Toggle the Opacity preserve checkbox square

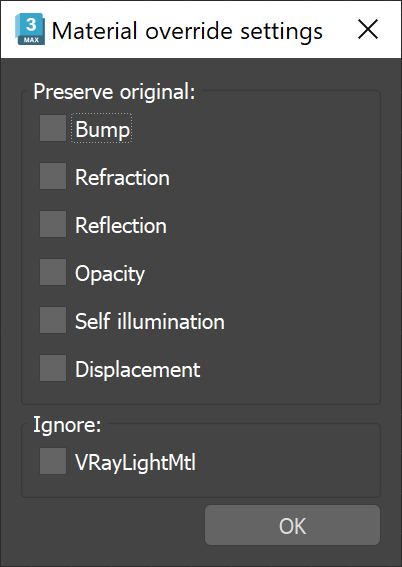[x=53, y=272]
